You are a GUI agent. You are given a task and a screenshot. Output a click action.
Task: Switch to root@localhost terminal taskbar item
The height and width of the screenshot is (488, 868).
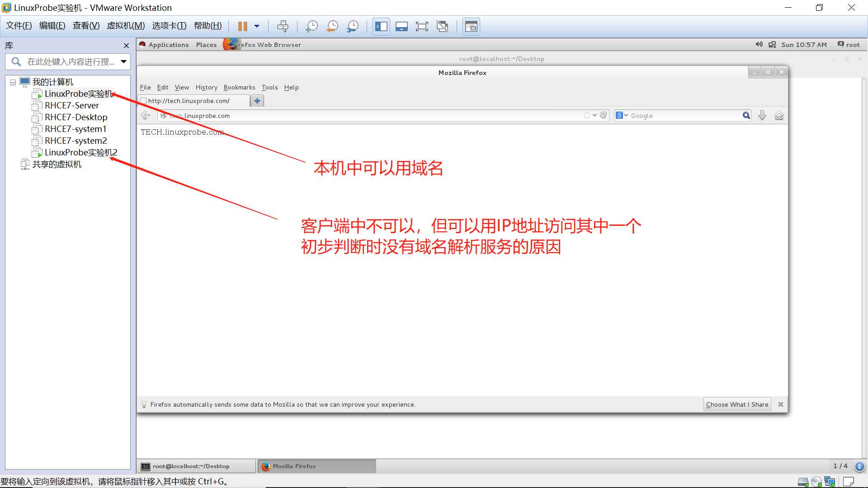[197, 466]
